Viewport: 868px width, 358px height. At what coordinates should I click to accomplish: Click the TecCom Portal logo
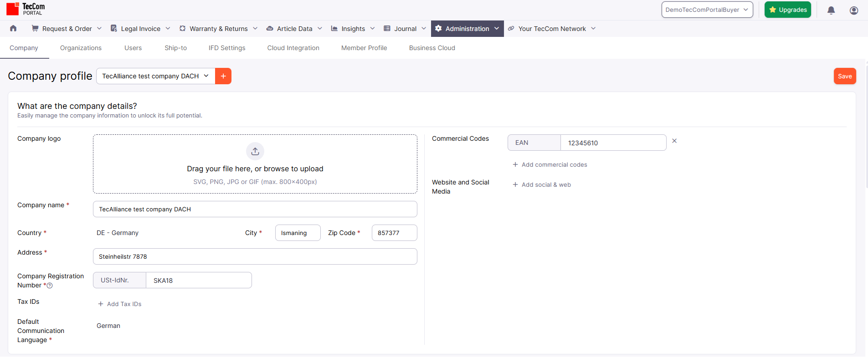[x=26, y=9]
